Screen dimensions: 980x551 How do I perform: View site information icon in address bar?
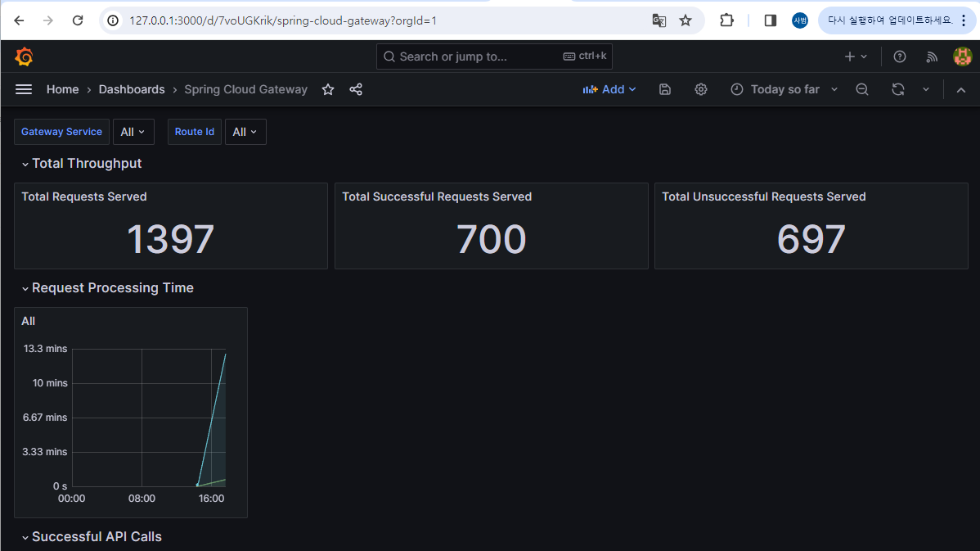coord(113,20)
